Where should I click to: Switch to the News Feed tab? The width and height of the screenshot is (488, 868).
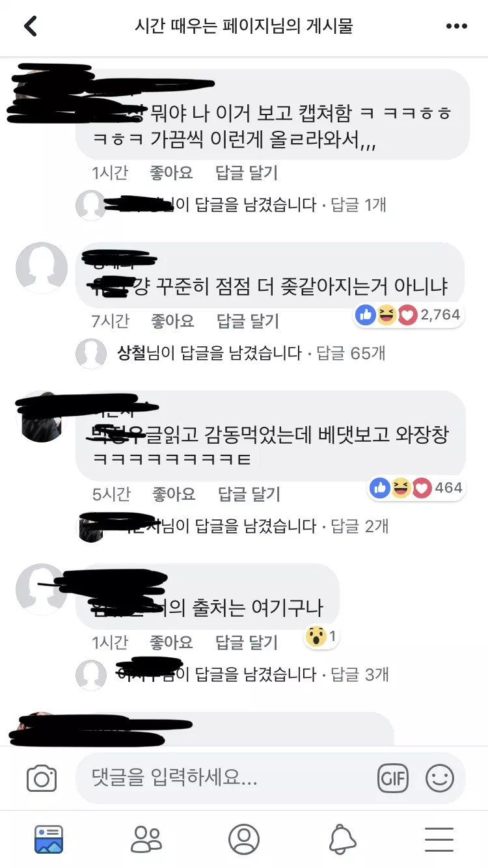tap(49, 839)
